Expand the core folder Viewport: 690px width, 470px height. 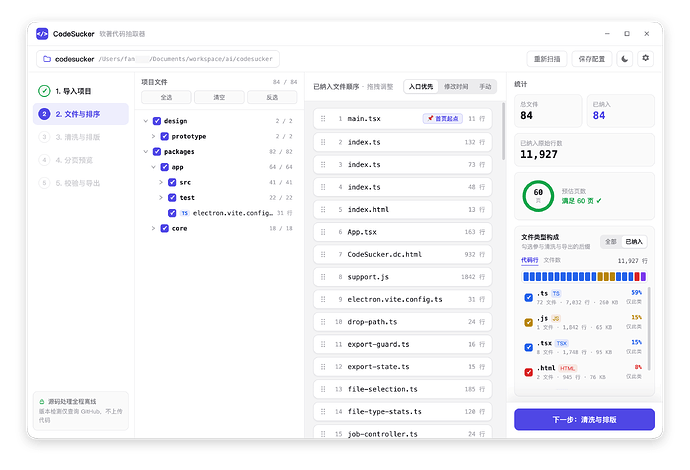(x=153, y=228)
